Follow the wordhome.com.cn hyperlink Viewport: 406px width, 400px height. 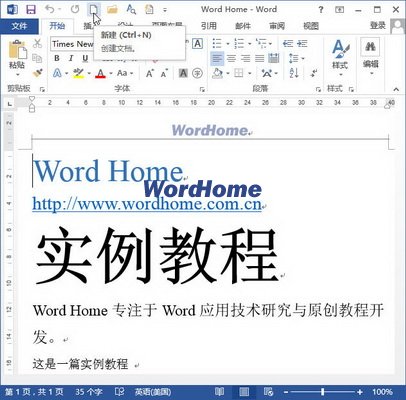click(x=147, y=203)
